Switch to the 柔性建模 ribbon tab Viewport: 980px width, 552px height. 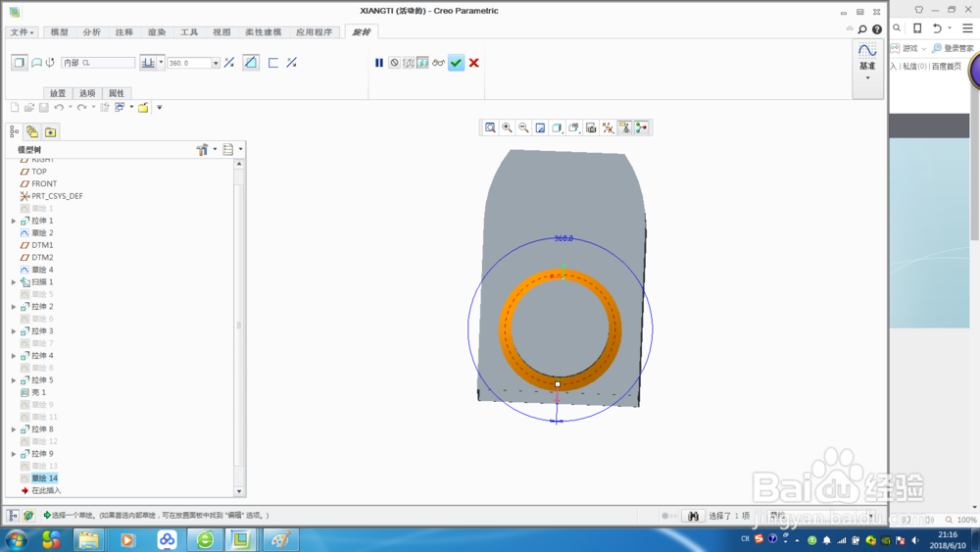[x=263, y=32]
